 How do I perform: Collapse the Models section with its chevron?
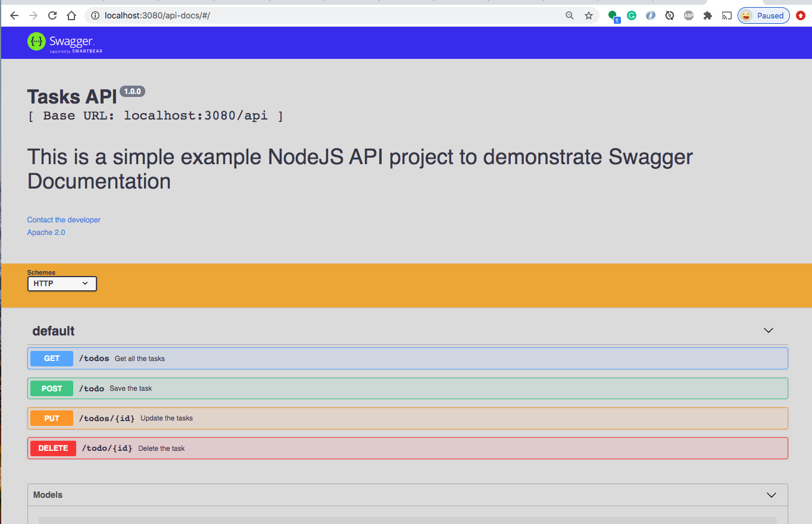[772, 495]
